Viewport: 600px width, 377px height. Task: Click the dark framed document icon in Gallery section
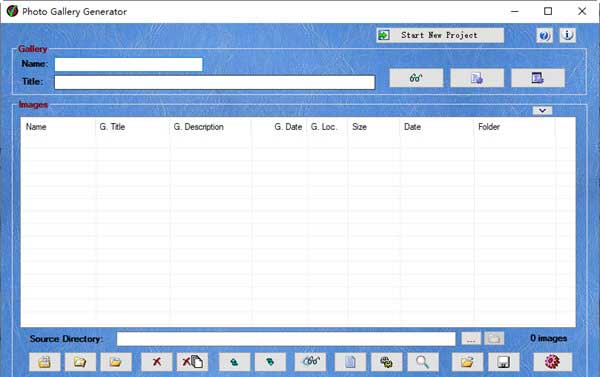pyautogui.click(x=538, y=78)
